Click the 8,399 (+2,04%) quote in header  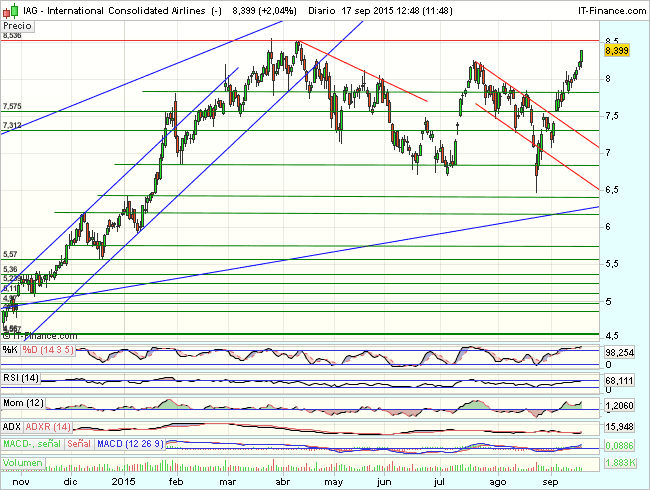(264, 11)
